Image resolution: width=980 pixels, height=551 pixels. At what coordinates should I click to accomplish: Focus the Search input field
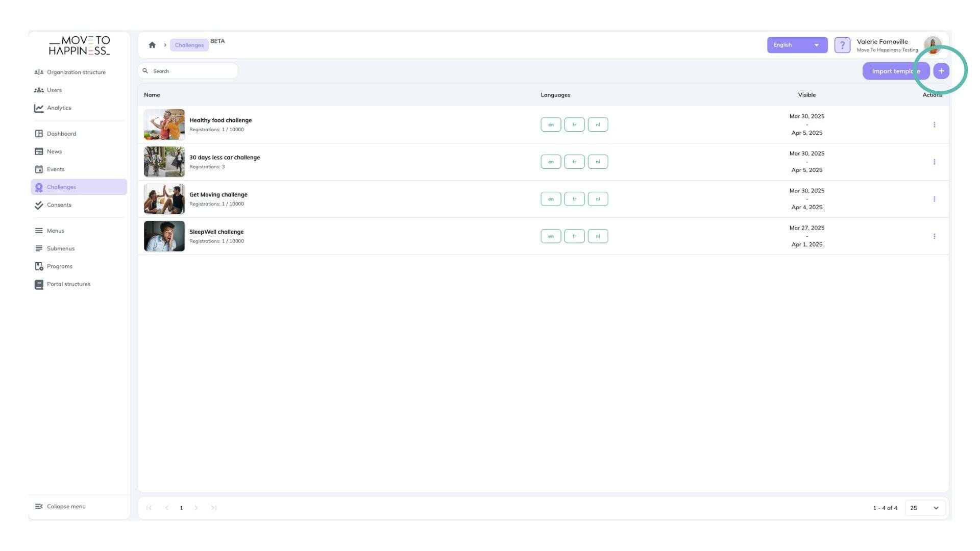(x=188, y=71)
